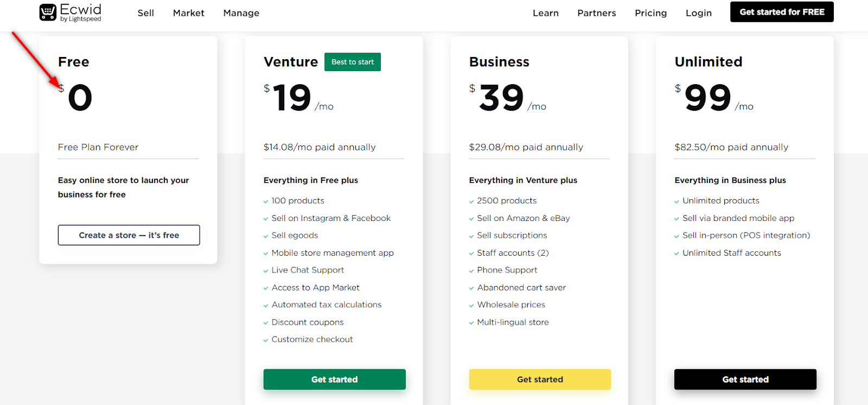This screenshot has width=868, height=405.
Task: Click the checkmark beside 100 products
Action: pos(266,200)
